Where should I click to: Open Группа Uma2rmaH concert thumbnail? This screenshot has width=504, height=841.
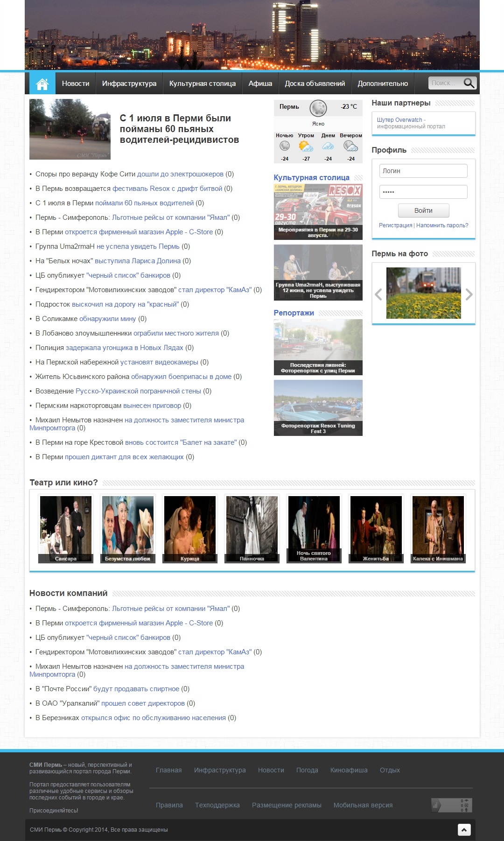tap(318, 273)
